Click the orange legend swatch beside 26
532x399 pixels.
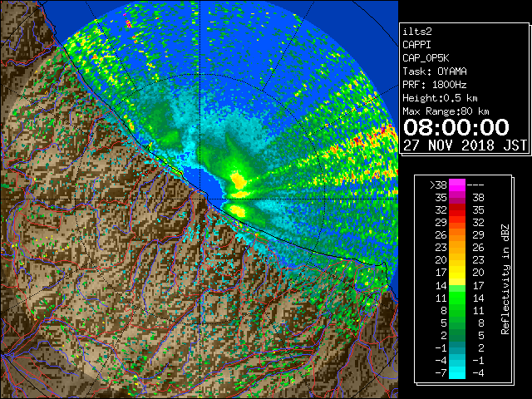tap(457, 234)
